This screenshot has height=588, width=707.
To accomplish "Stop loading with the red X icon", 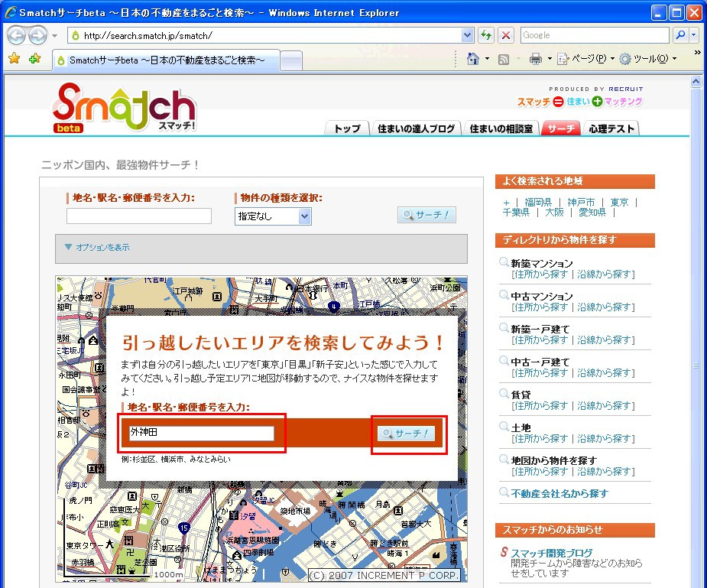I will click(x=506, y=35).
